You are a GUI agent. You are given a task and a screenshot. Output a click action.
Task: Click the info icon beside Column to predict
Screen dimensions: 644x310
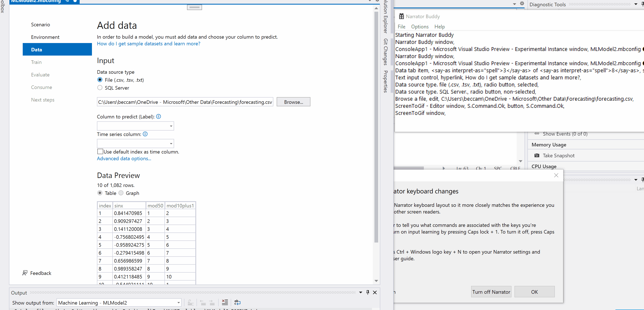(x=158, y=116)
